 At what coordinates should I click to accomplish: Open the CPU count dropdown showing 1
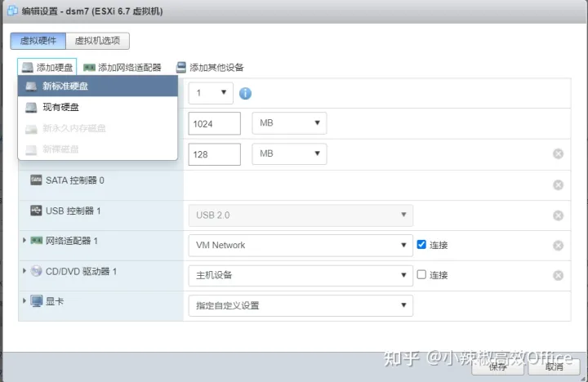pos(211,93)
